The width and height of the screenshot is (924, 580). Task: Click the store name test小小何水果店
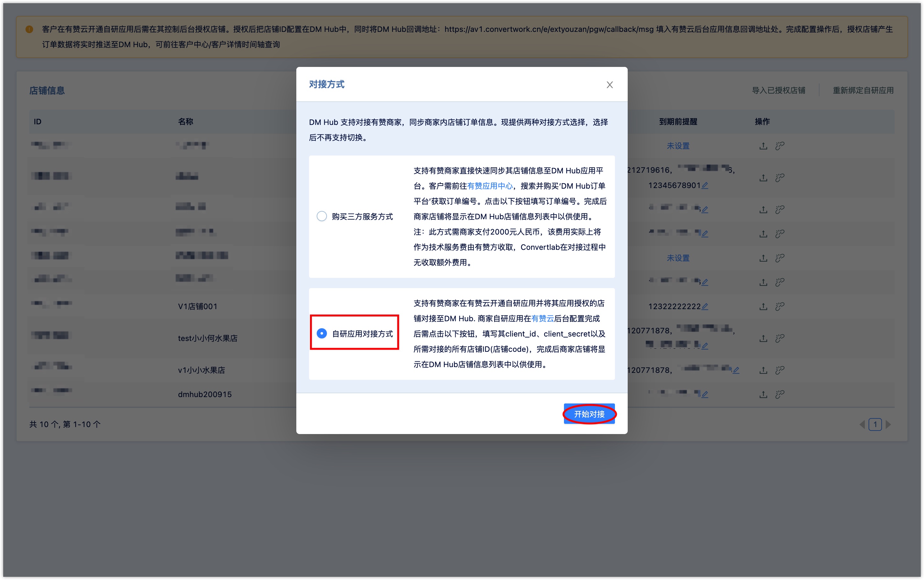point(207,338)
